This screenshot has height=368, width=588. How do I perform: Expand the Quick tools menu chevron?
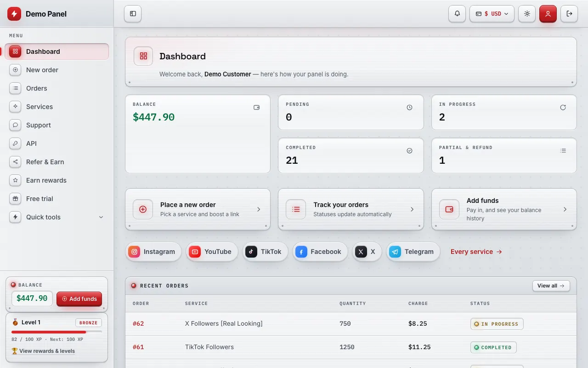(x=101, y=217)
